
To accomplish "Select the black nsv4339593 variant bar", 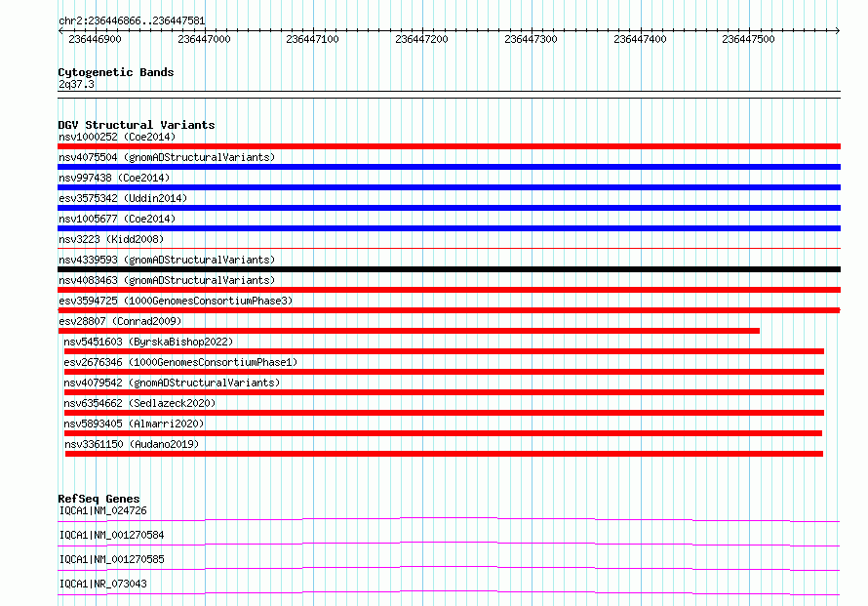I will point(449,269).
